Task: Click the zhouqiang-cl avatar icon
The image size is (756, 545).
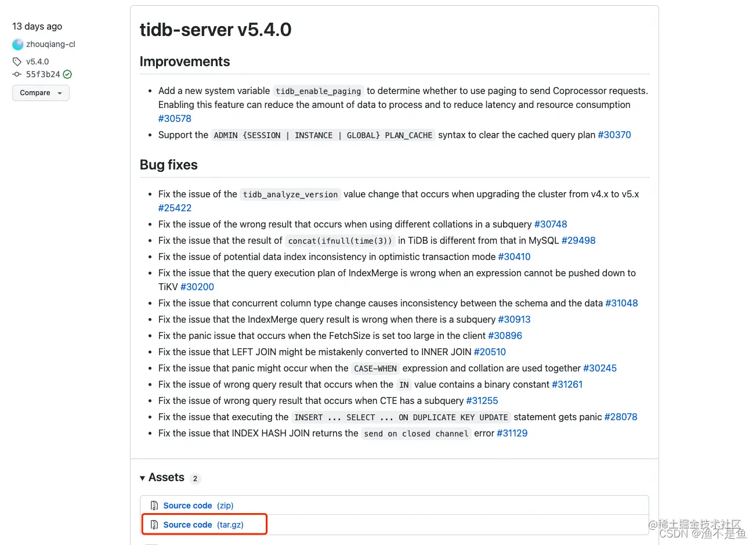Action: (18, 45)
